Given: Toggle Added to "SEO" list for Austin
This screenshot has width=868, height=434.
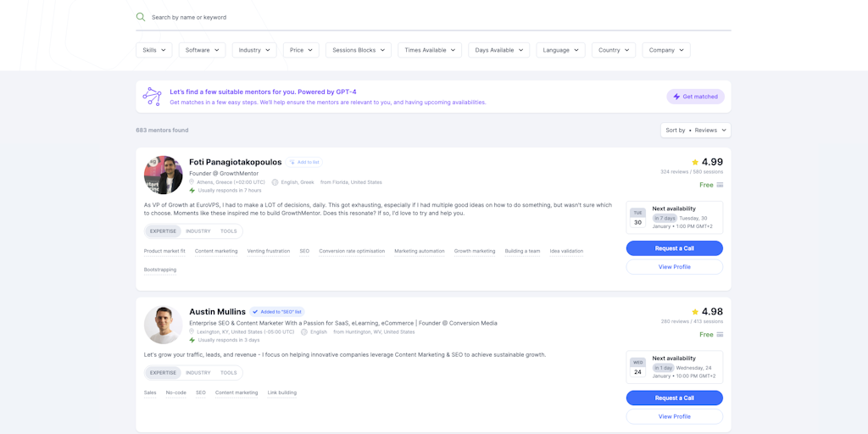Looking at the screenshot, I should coord(277,312).
